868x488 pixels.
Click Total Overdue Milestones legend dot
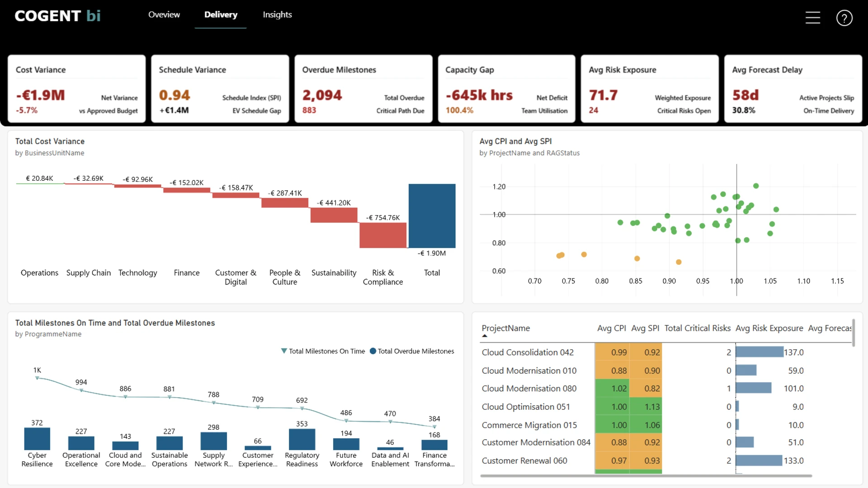tap(373, 351)
